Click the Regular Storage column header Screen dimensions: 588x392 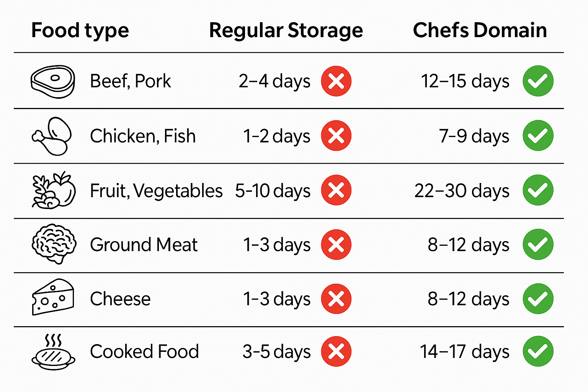pos(286,31)
